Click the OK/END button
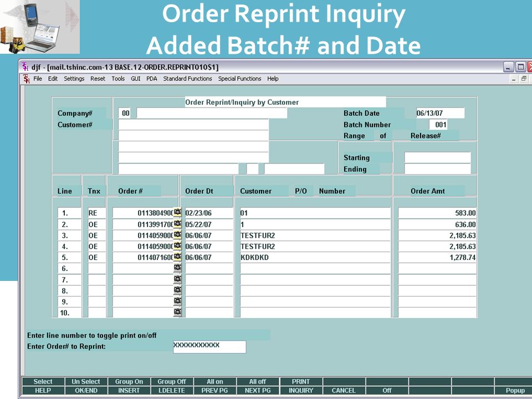This screenshot has width=532, height=399. point(86,391)
